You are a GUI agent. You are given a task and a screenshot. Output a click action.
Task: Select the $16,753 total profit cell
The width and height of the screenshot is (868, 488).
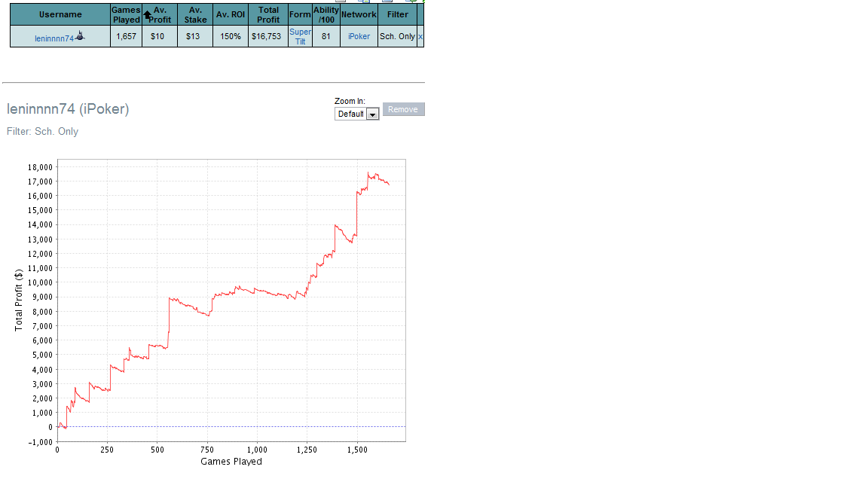point(268,36)
